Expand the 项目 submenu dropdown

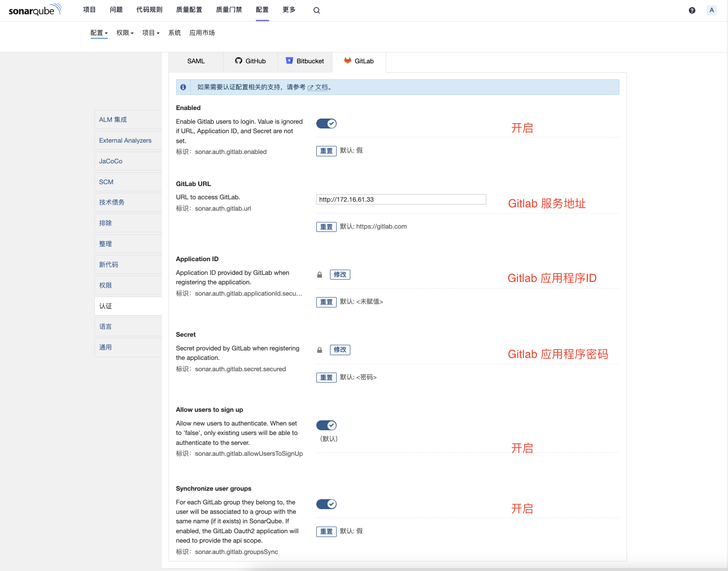[x=151, y=33]
